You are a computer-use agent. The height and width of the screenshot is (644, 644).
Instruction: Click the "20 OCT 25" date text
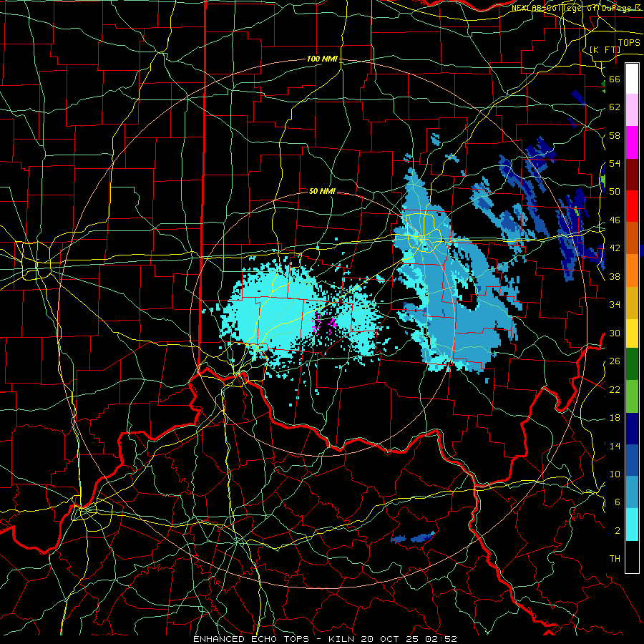391,639
